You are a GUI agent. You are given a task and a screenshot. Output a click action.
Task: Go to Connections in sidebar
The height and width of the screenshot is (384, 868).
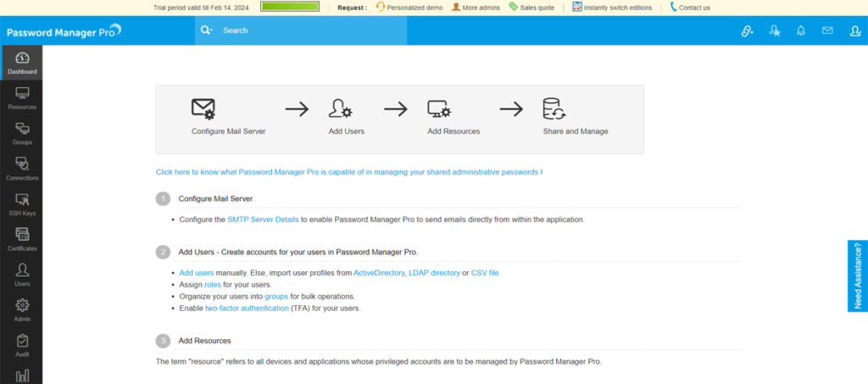click(22, 169)
